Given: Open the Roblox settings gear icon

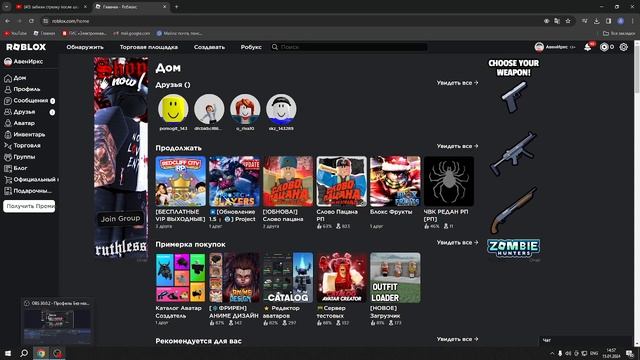Looking at the screenshot, I should (x=624, y=47).
